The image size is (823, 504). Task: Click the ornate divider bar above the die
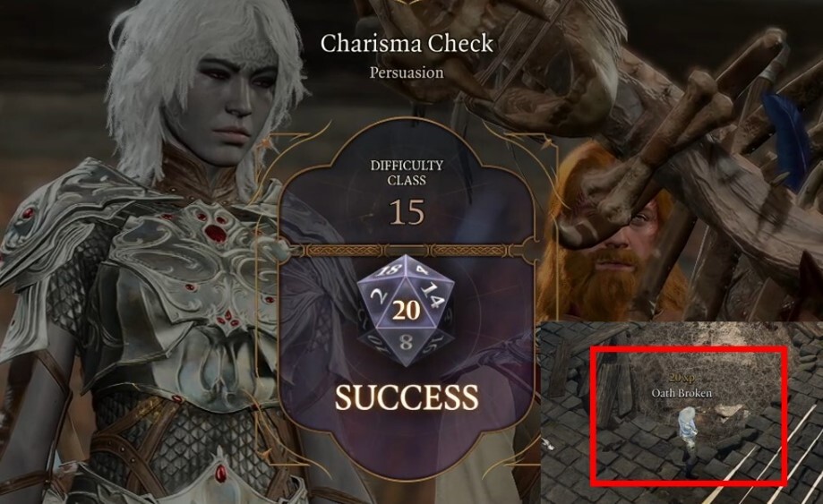tap(407, 250)
